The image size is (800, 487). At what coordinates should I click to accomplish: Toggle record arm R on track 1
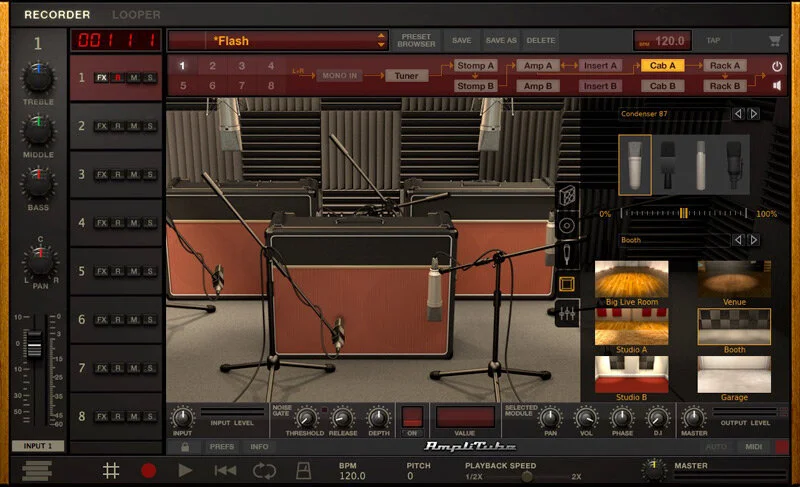(x=118, y=78)
